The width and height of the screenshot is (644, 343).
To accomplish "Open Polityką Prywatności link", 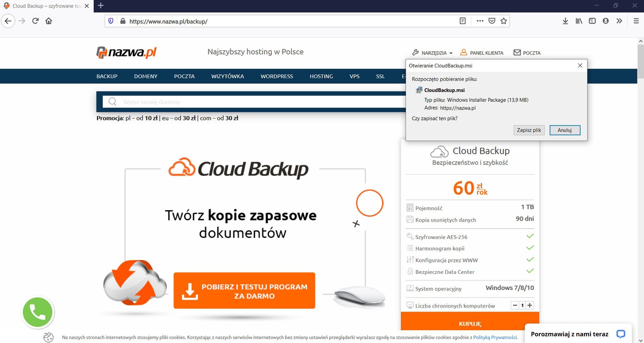I will pos(495,337).
